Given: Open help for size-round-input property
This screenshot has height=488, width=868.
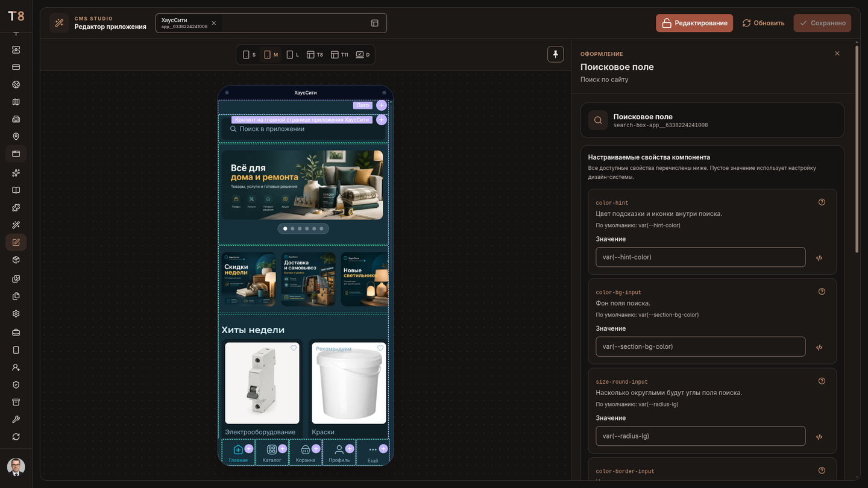Looking at the screenshot, I should (x=822, y=381).
